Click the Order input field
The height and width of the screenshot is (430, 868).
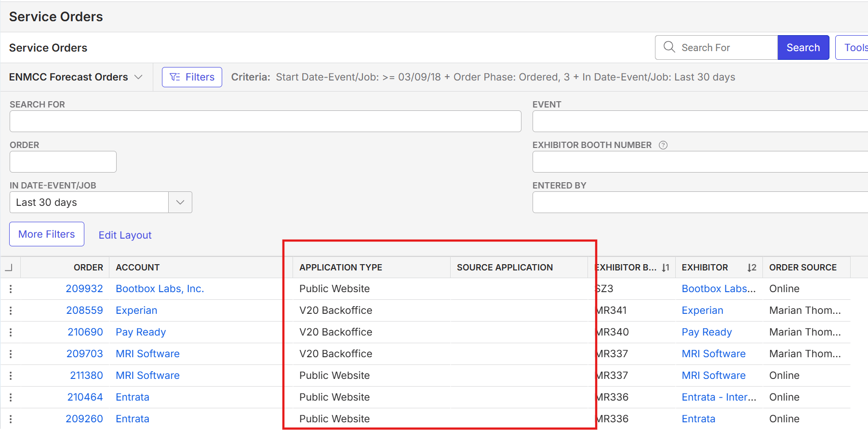(63, 162)
